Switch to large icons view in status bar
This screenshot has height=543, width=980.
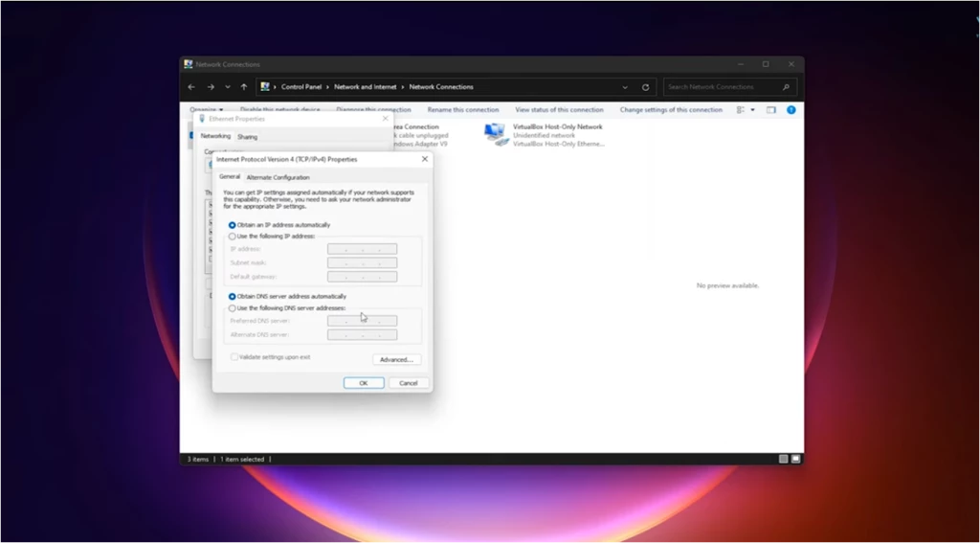pyautogui.click(x=795, y=459)
